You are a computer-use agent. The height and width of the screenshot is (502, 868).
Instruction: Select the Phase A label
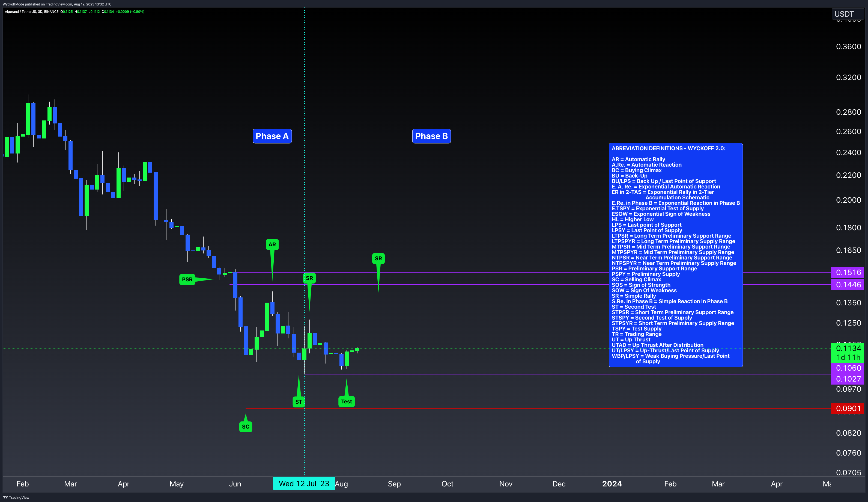tap(272, 136)
